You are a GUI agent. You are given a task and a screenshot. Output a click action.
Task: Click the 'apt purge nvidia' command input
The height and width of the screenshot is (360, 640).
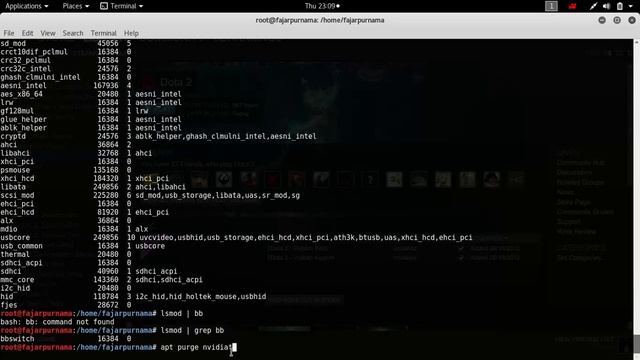click(196, 347)
